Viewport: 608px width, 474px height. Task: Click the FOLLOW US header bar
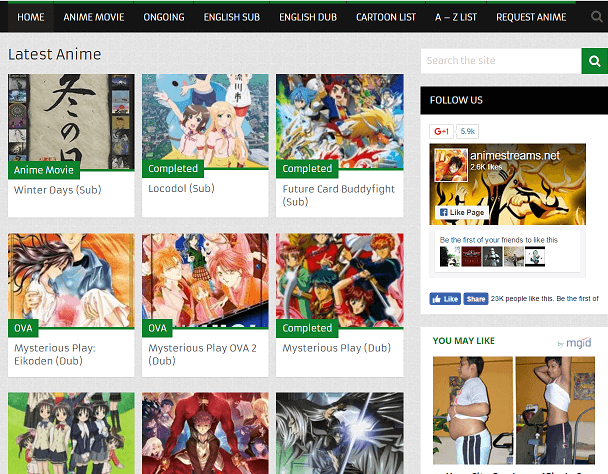pos(514,100)
